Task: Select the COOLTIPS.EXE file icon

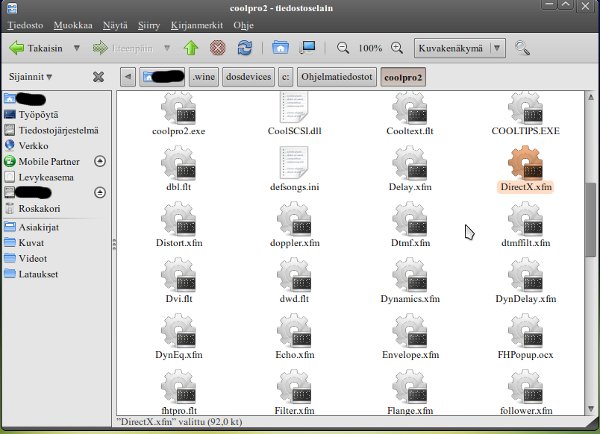Action: 525,109
